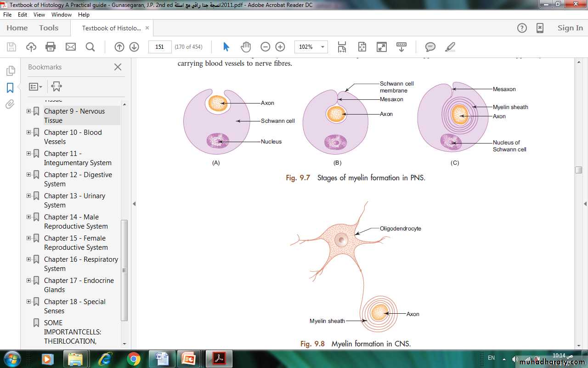Toggle the Attachments paperclip panel
588x368 pixels.
tap(10, 104)
